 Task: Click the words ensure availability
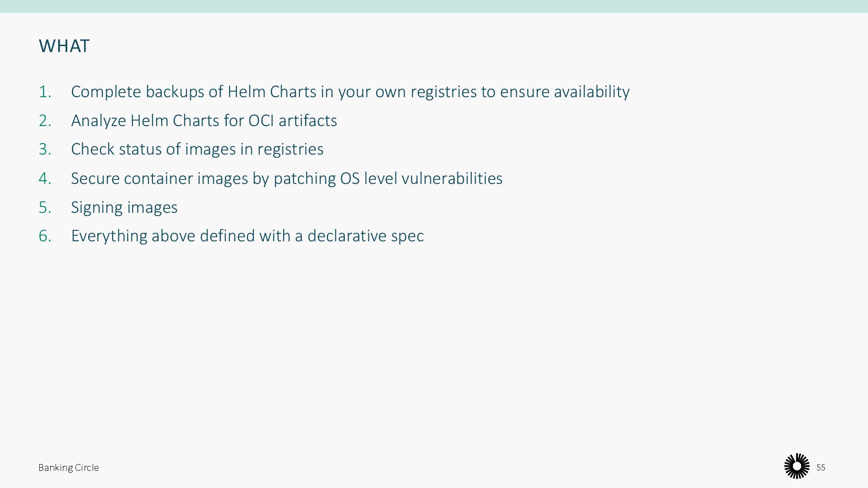(564, 92)
